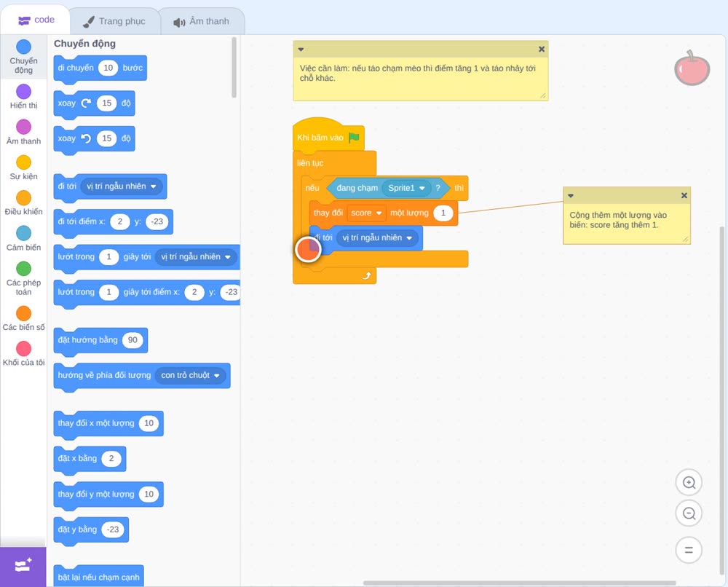This screenshot has height=587, width=728.
Task: Switch to the code tab
Action: (36, 20)
